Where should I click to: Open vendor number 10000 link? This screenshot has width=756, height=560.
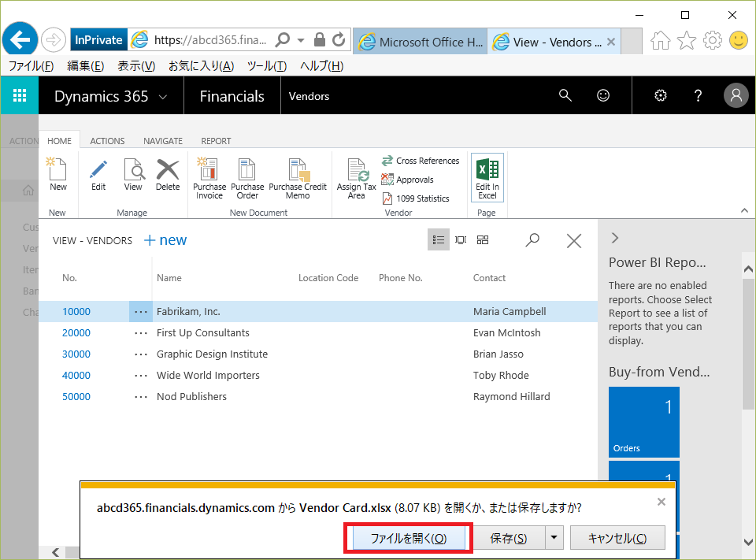76,312
